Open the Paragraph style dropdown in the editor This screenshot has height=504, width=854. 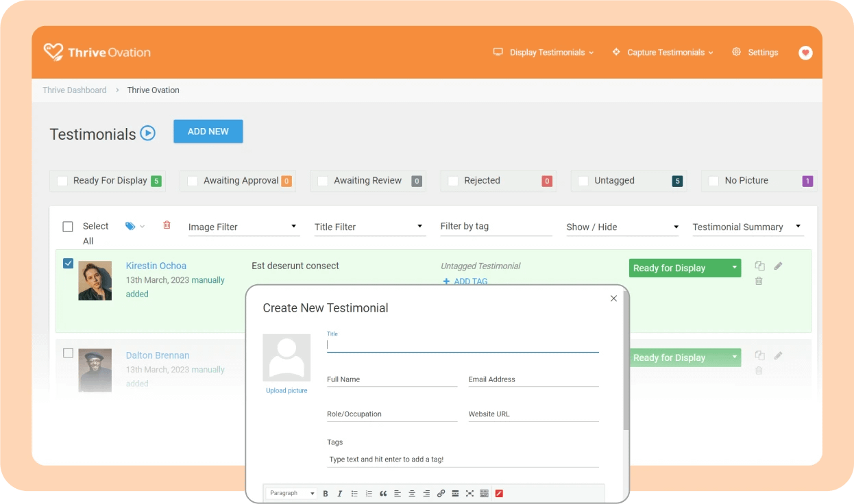click(291, 493)
